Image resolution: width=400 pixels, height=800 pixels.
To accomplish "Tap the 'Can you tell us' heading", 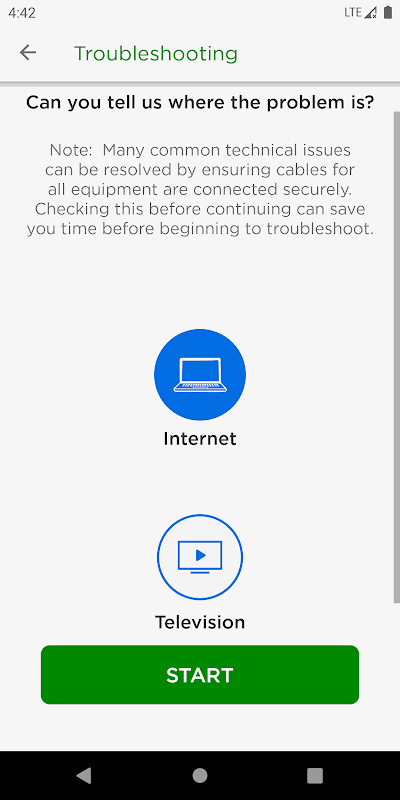I will pyautogui.click(x=200, y=103).
